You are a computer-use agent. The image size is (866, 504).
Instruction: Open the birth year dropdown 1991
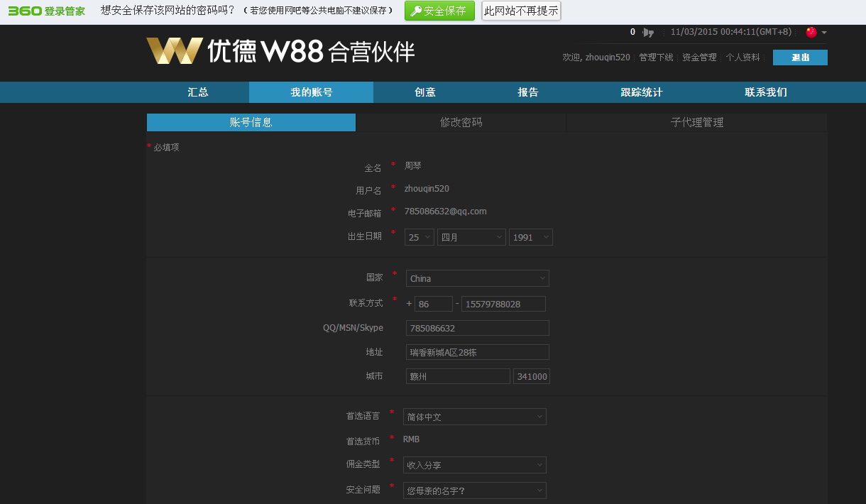point(530,238)
